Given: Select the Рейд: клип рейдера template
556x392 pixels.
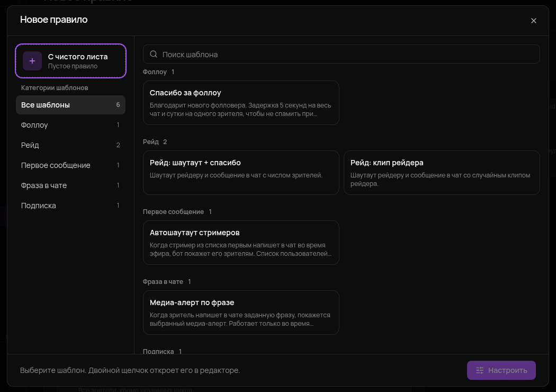Looking at the screenshot, I should coord(442,172).
